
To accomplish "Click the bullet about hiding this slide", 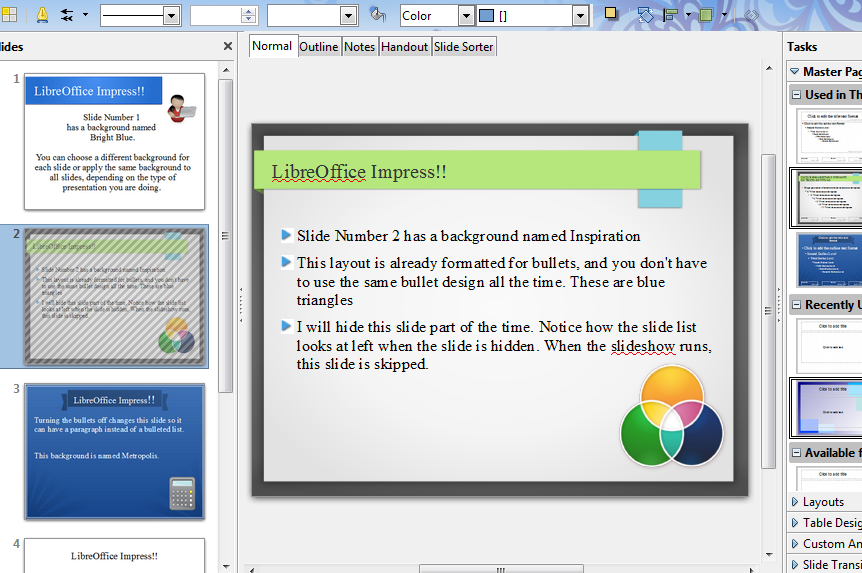I will tap(504, 345).
